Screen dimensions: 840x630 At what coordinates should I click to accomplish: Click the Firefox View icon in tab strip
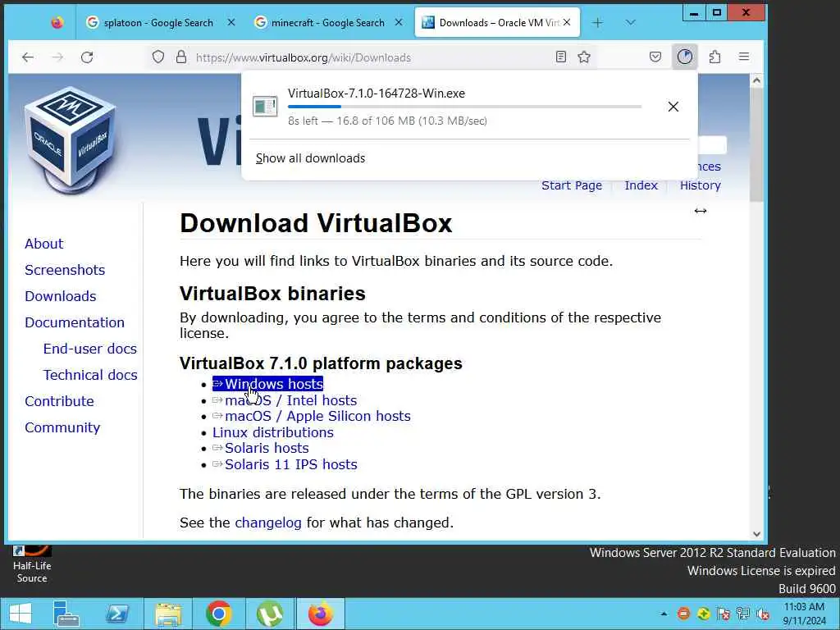click(57, 22)
